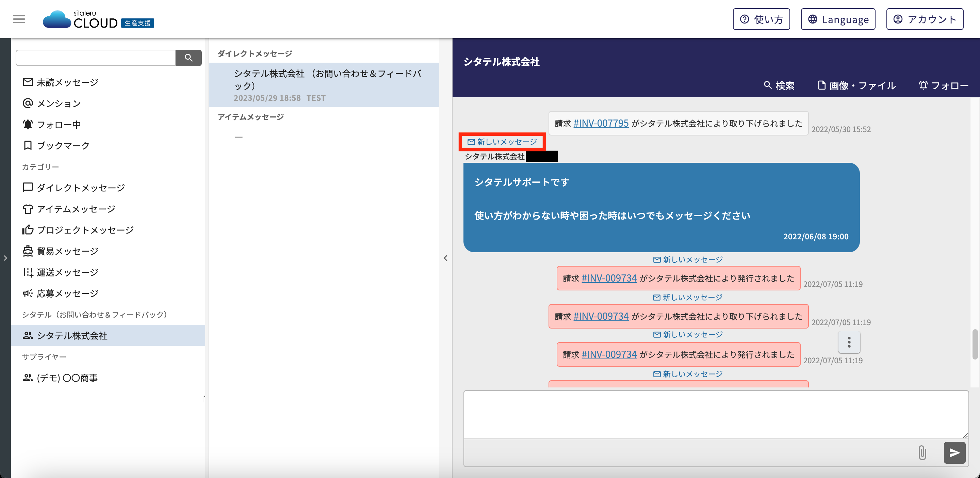Click the thumbs-up icon for プロジェクトメッセージ
Image resolution: width=980 pixels, height=478 pixels.
(x=28, y=229)
